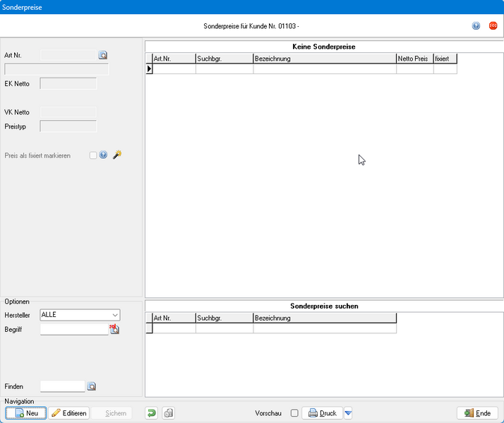This screenshot has height=423, width=504.
Task: Open help via blue question mark in header
Action: tap(476, 26)
